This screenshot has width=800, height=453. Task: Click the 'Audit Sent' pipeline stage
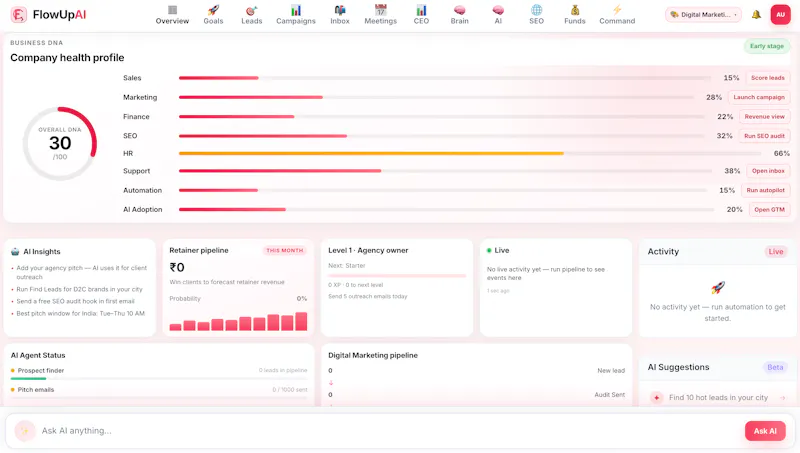(x=609, y=395)
